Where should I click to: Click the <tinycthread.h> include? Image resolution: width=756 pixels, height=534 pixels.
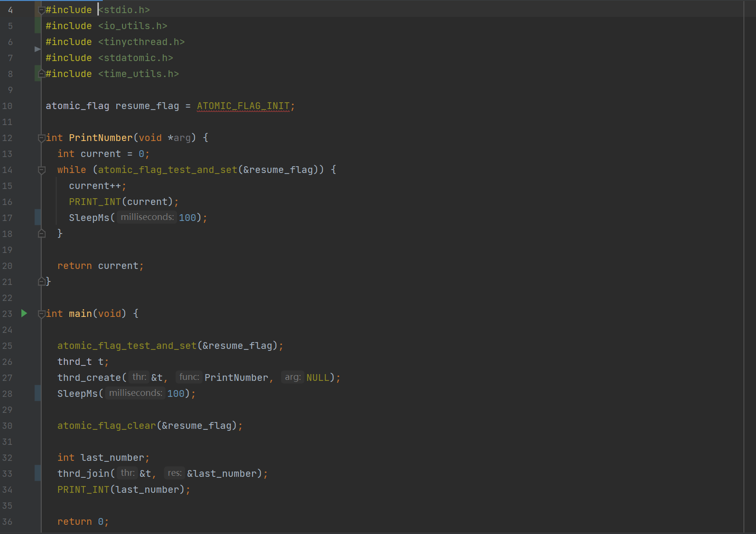pyautogui.click(x=142, y=42)
